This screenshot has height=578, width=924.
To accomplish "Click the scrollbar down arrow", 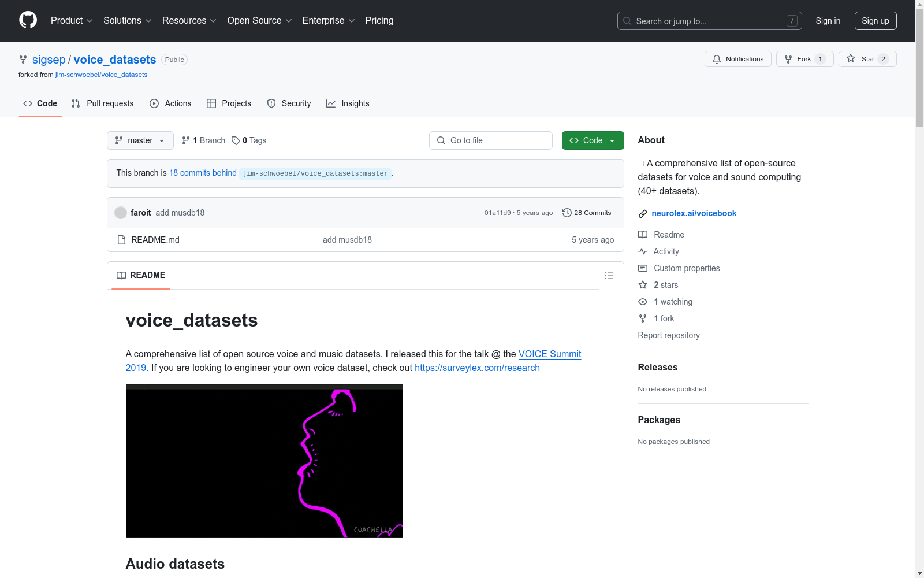I will (x=919, y=573).
